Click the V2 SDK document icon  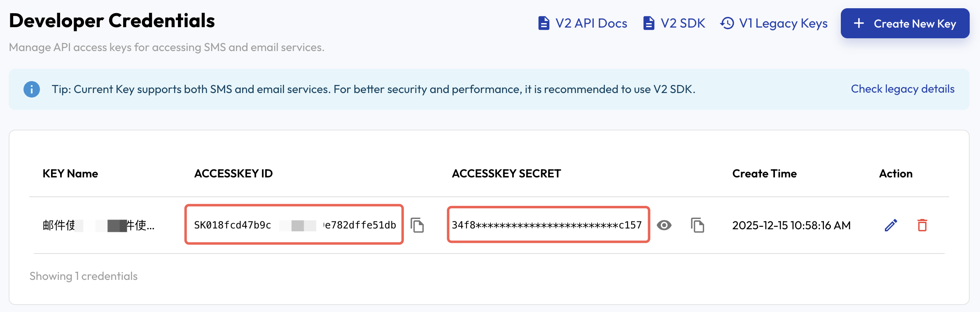click(649, 23)
